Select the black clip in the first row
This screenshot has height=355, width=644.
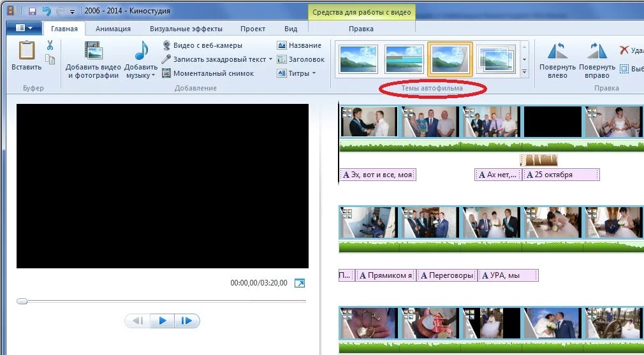pyautogui.click(x=553, y=122)
